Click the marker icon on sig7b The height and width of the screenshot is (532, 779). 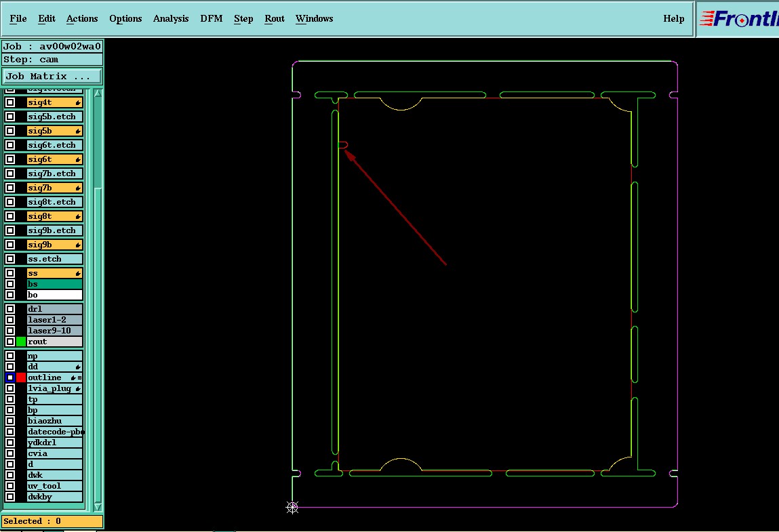coord(78,188)
